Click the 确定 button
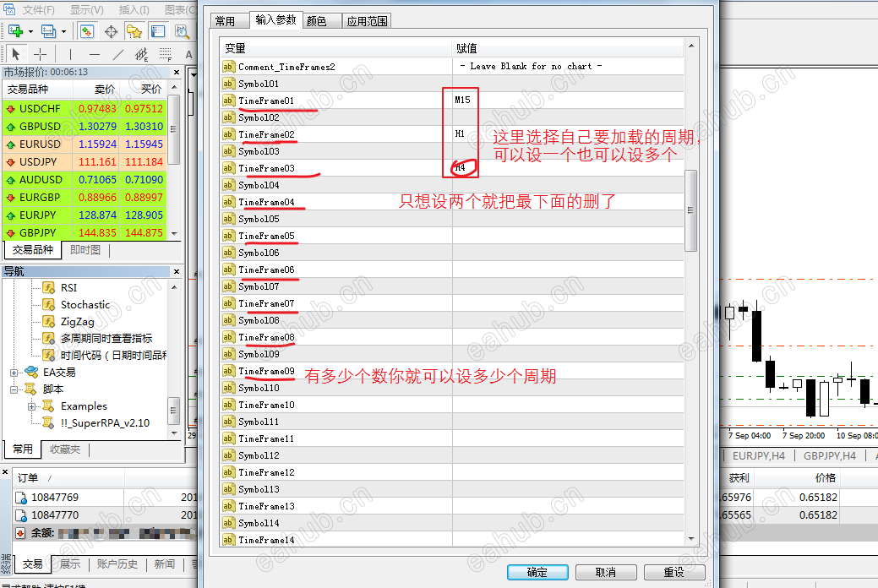Screen dimensions: 878x588 point(537,572)
